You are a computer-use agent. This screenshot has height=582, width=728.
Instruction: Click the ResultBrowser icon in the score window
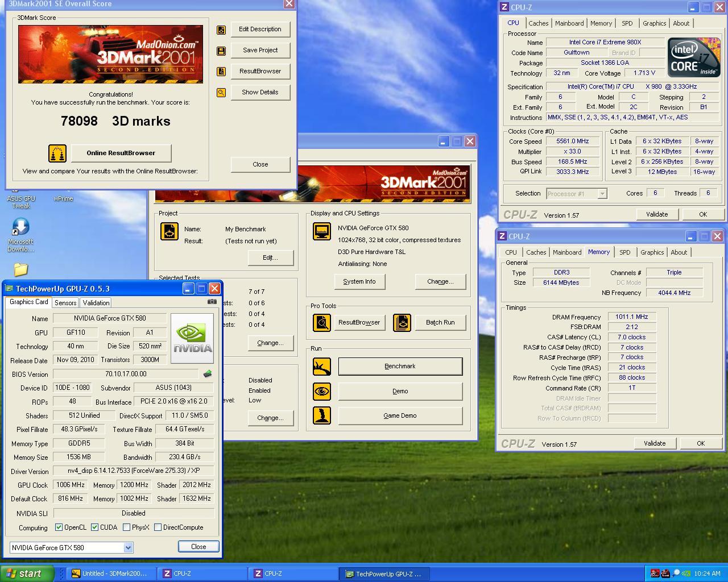[221, 72]
